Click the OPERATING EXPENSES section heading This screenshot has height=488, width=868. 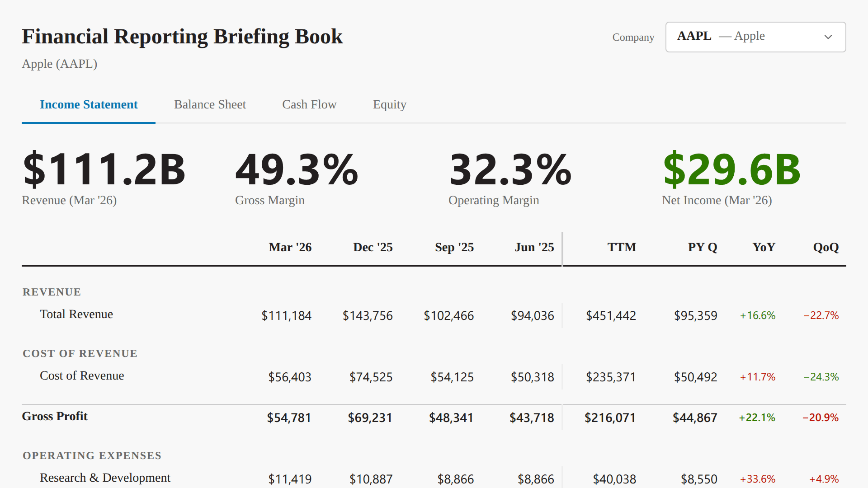[x=92, y=455]
